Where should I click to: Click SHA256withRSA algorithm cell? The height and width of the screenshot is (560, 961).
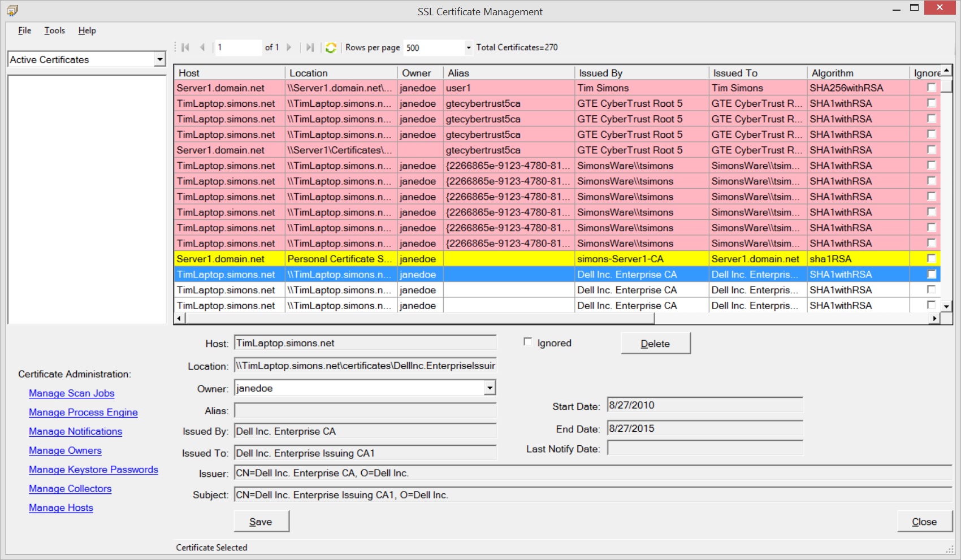click(x=858, y=88)
